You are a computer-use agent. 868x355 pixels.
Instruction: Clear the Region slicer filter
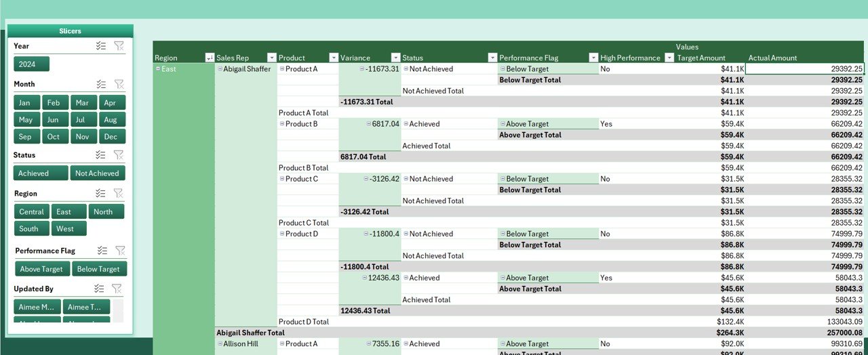point(119,194)
